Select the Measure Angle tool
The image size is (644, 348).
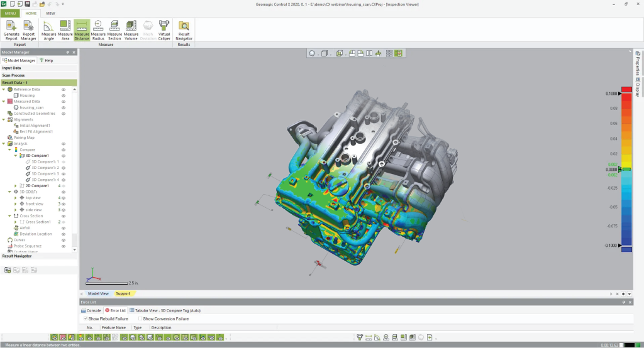(x=49, y=29)
